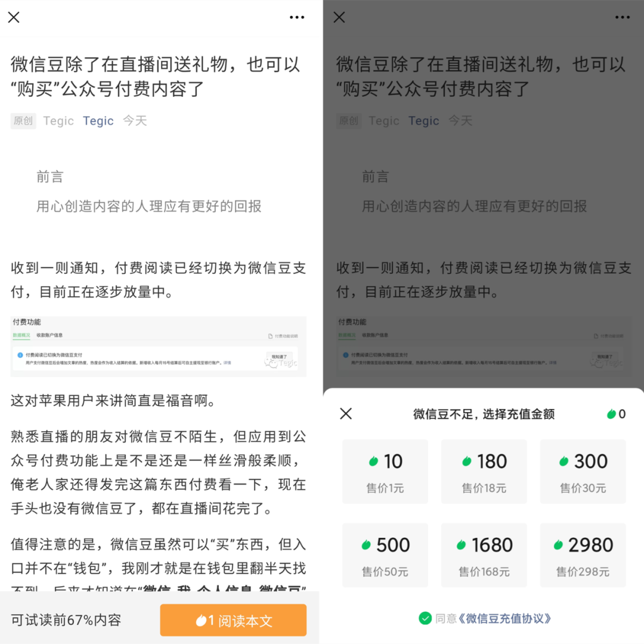Choose the 1680 beans 168元 option

click(484, 555)
